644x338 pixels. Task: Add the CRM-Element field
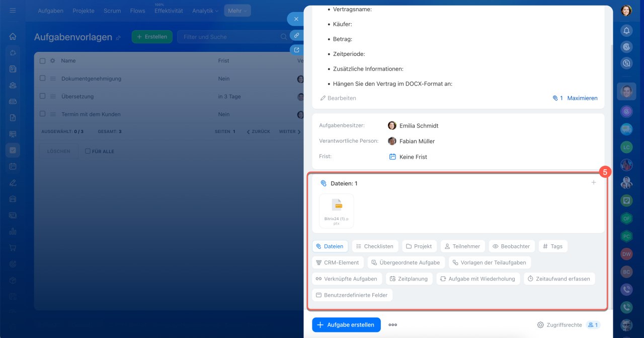338,262
